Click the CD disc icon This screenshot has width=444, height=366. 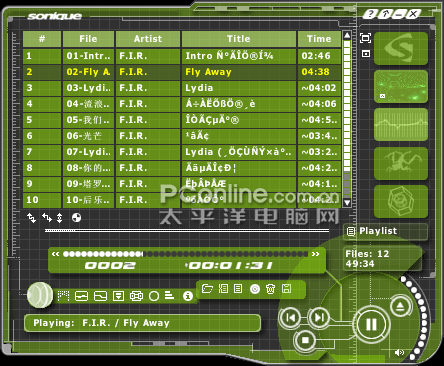click(255, 289)
